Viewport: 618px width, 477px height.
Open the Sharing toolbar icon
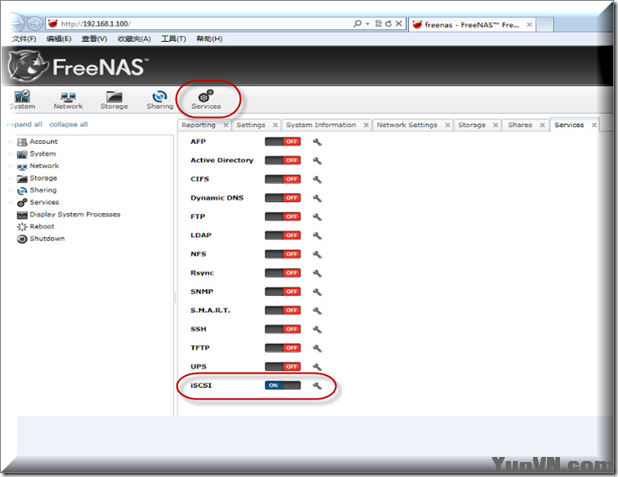[x=160, y=100]
